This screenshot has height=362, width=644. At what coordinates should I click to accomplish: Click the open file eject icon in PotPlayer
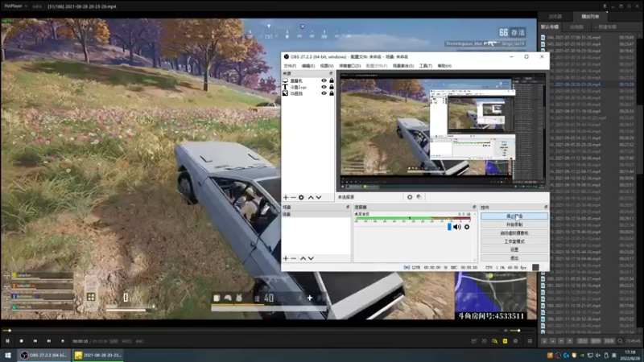63,341
